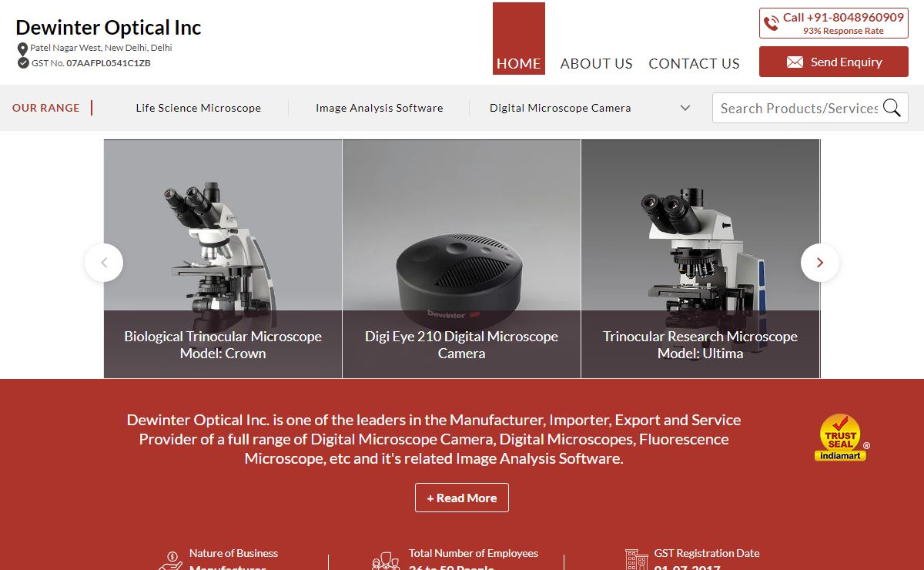Click the Dewinter Optical Inc title

(x=109, y=28)
